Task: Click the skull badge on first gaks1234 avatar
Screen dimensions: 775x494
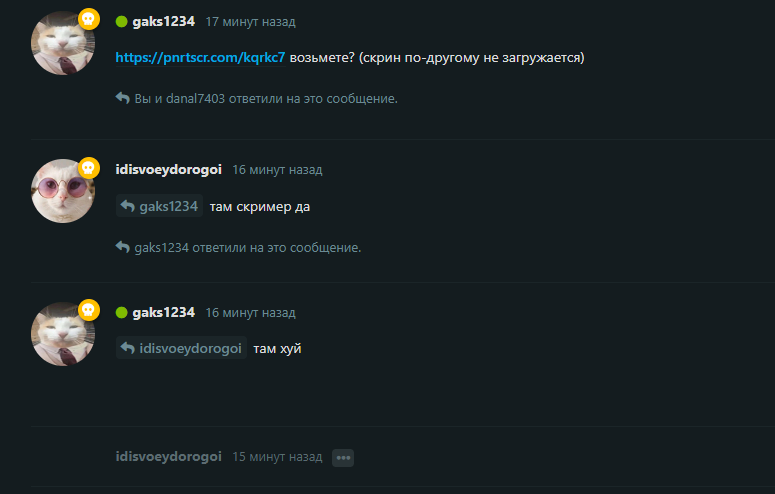Action: (89, 19)
